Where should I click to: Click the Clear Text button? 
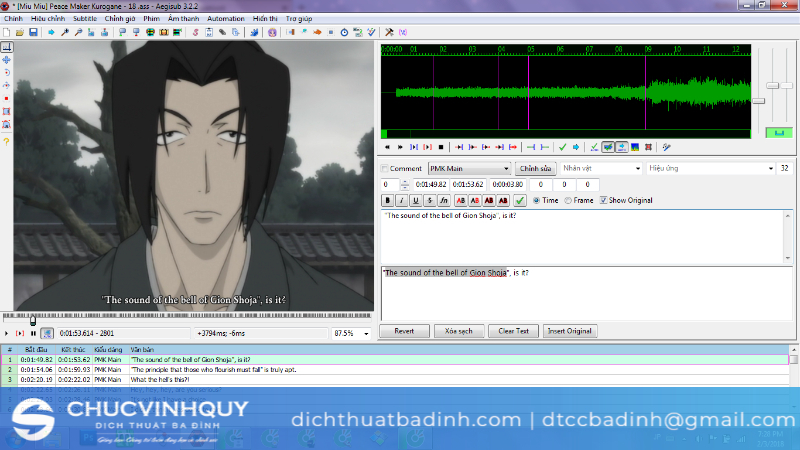coord(513,331)
